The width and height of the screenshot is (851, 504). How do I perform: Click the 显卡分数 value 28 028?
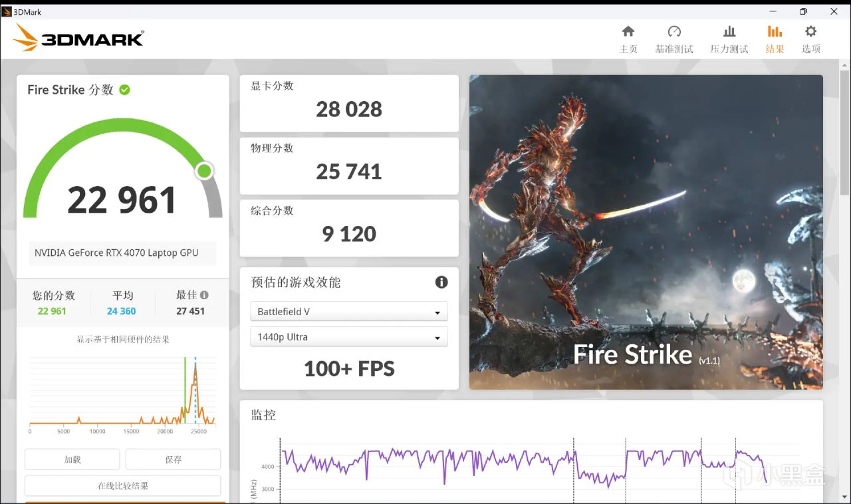349,109
